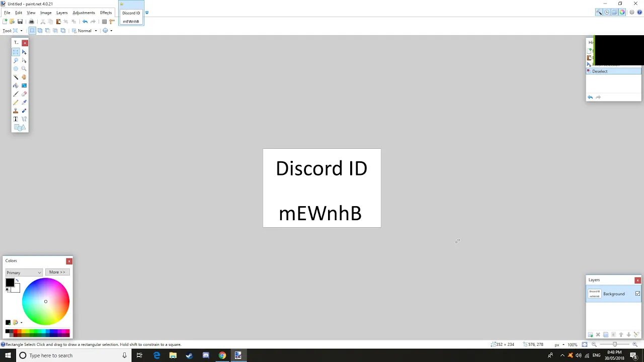Set selection mode to Add (union)

[x=40, y=31]
